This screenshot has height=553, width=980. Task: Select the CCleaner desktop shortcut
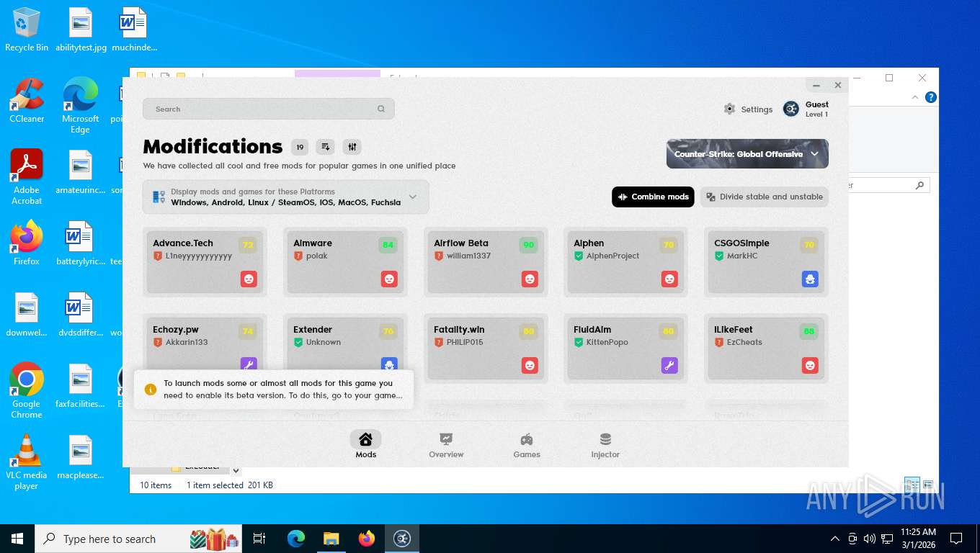(27, 100)
